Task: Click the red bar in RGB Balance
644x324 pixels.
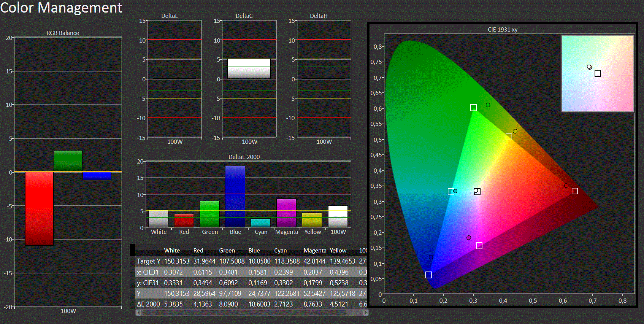Action: (40, 208)
